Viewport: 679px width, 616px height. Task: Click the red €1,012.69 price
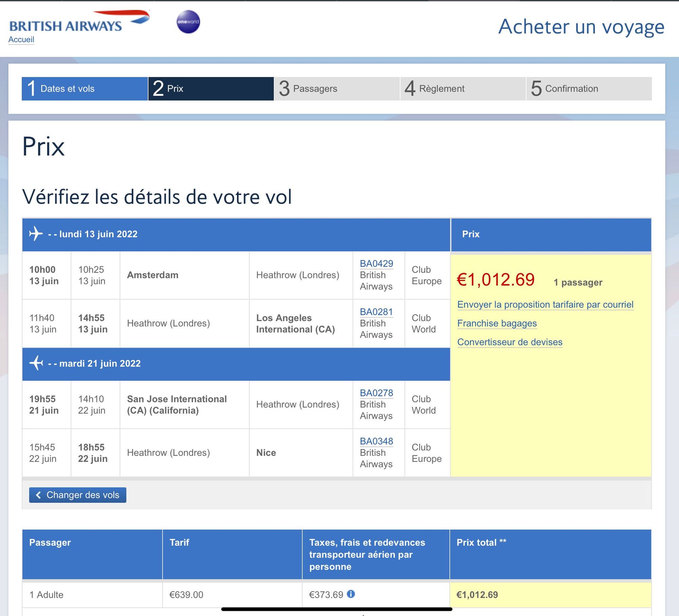tap(496, 280)
